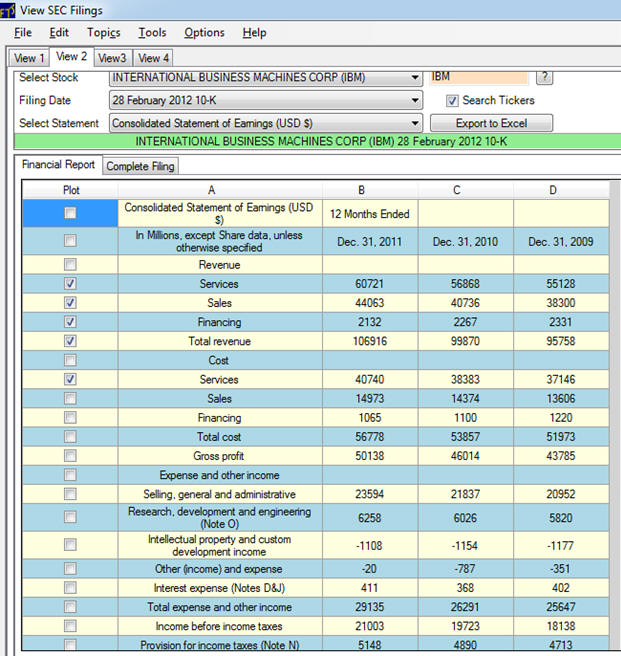Click column D header
Viewport: 621px width, 656px height.
click(561, 190)
